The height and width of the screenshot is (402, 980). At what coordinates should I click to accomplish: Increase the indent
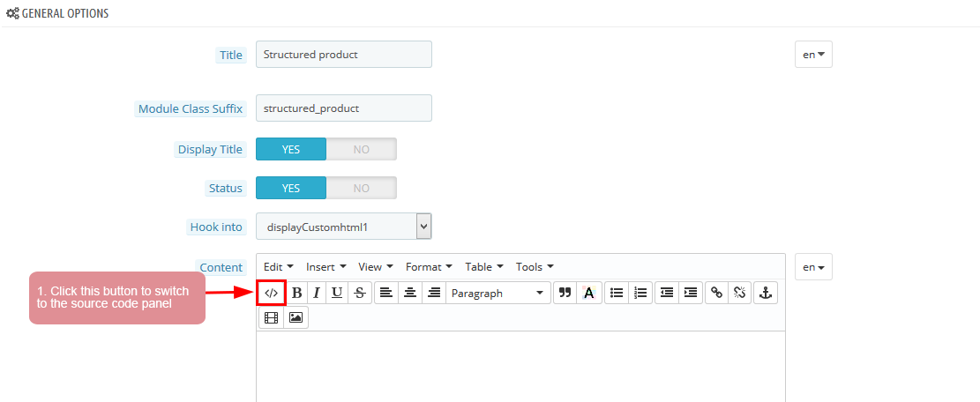tap(691, 293)
